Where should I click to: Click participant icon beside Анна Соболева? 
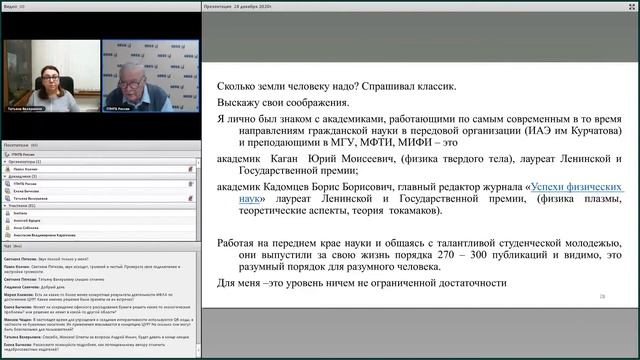pos(7,228)
